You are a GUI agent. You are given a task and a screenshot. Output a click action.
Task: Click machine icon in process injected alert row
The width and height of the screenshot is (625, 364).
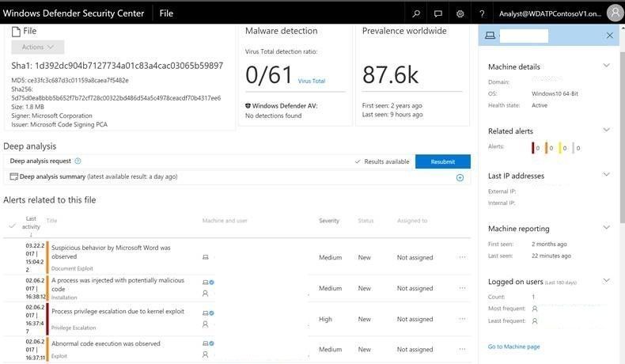click(205, 282)
